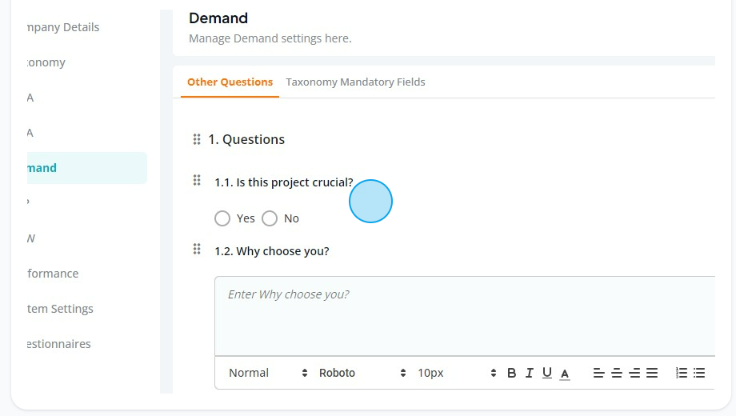Insert a numbered list

pyautogui.click(x=681, y=373)
